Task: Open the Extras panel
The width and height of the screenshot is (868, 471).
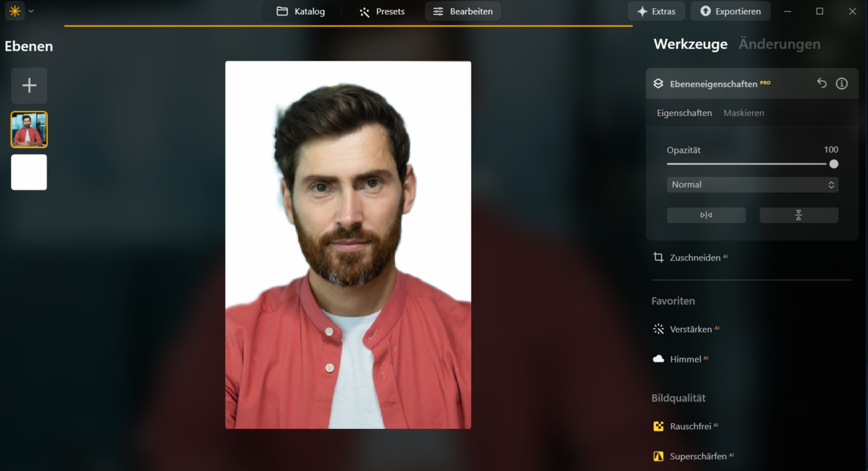Action: tap(656, 11)
